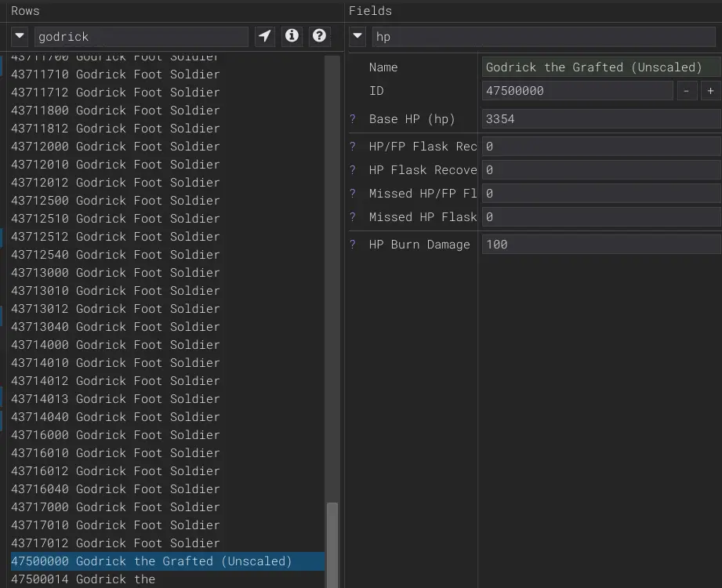Select row 43712512 Godrick Foot Soldier
The image size is (722, 588).
point(168,236)
